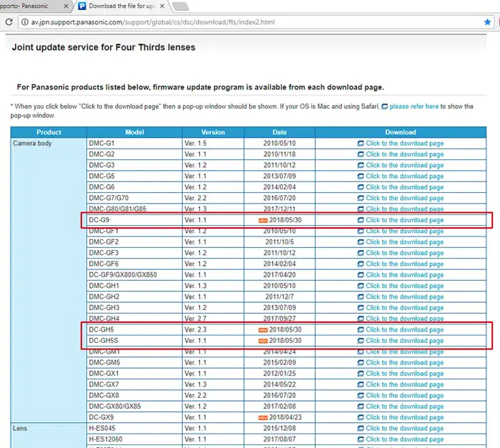Select 'Ver. 2.3' version cell for DC-GH5
Viewport: 500px width, 448px height.
pyautogui.click(x=213, y=329)
